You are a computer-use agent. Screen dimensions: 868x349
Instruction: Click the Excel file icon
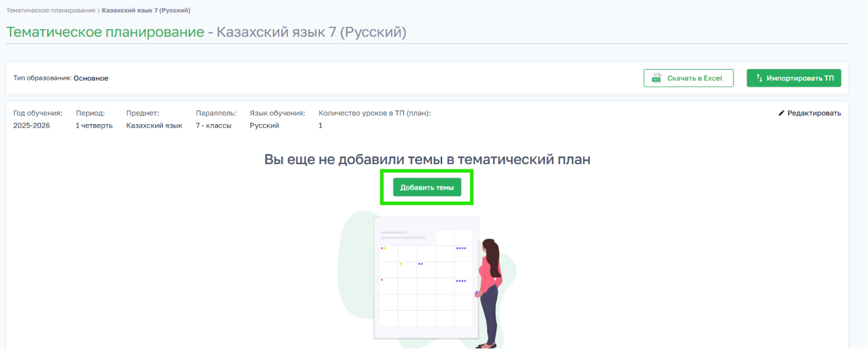[x=657, y=78]
